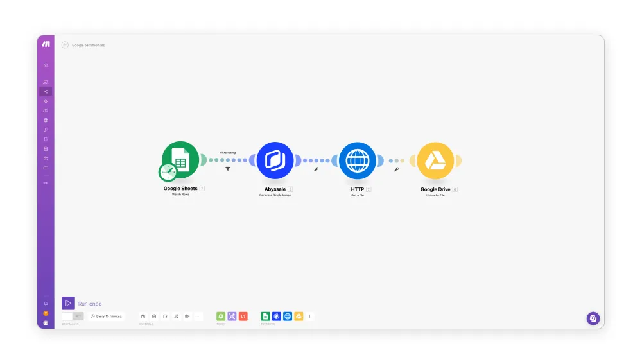The width and height of the screenshot is (642, 364).
Task: Open Scenarios via the share icon in sidebar
Action: coord(46,92)
